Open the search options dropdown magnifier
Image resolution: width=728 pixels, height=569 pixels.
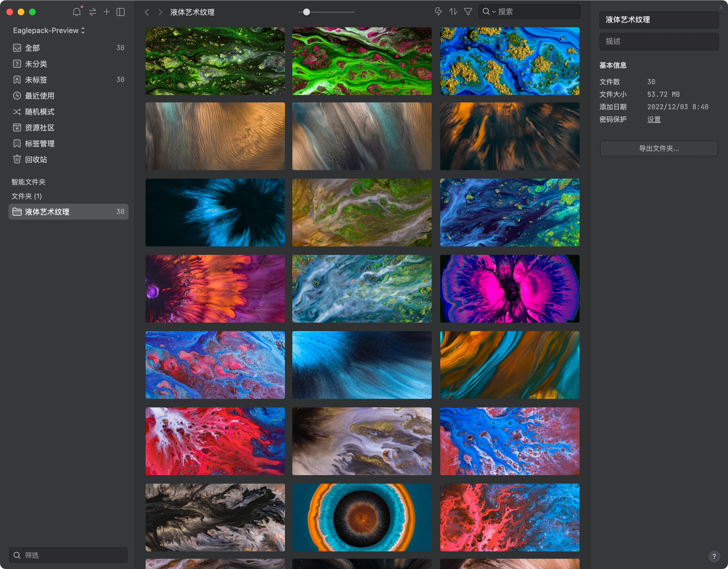(x=489, y=12)
